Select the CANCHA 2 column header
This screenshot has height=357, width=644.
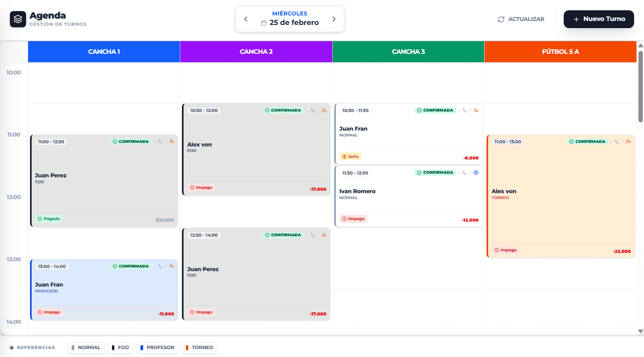click(x=256, y=52)
